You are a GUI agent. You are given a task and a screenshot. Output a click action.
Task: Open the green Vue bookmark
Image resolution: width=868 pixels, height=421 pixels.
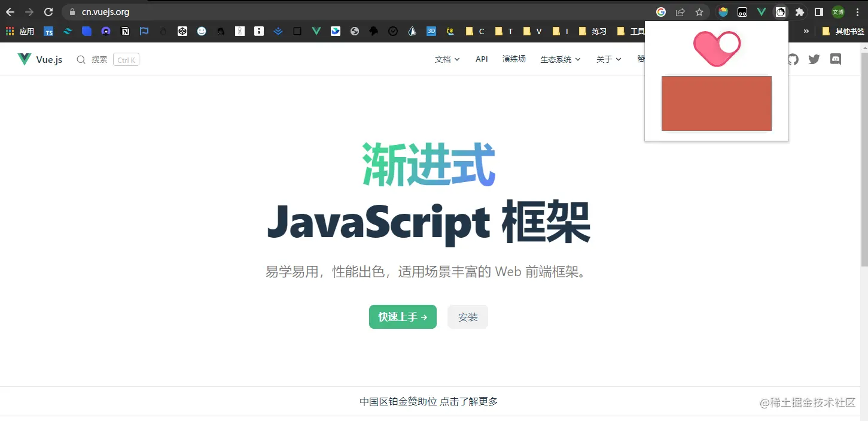coord(316,31)
